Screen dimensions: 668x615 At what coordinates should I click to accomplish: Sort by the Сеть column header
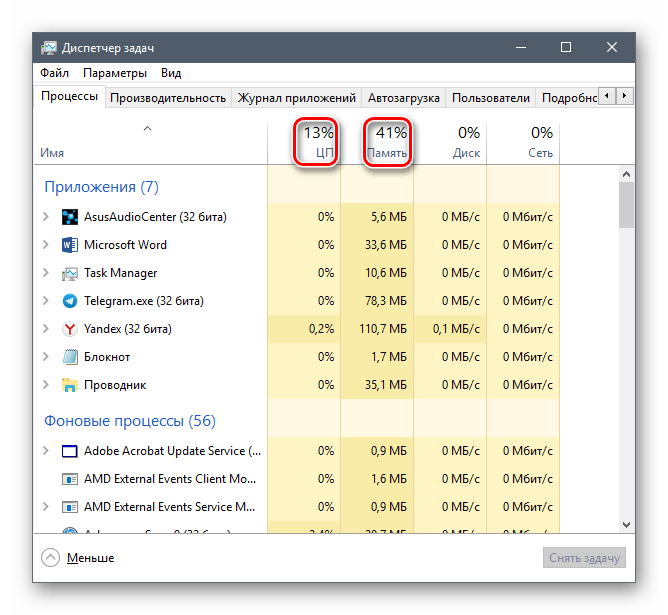pos(523,143)
